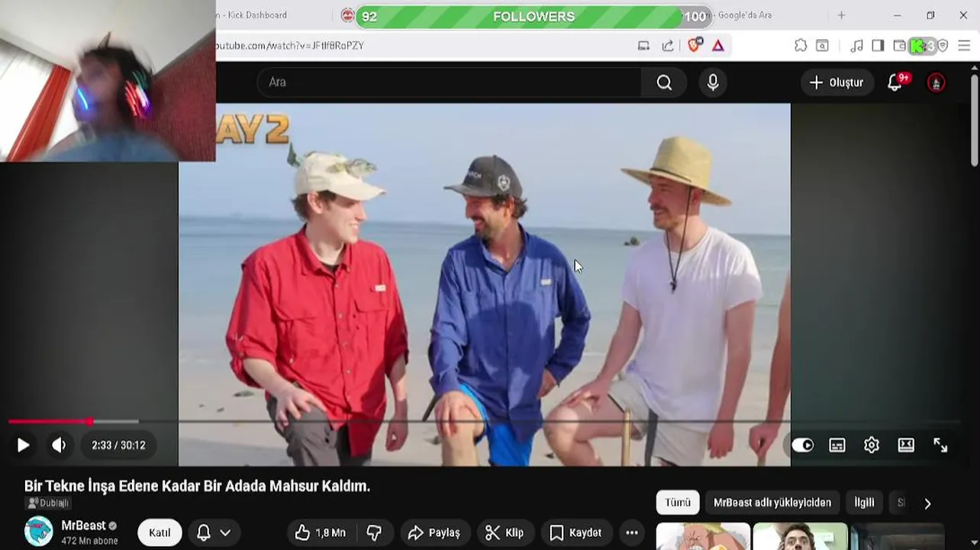
Task: Toggle subtitles with the captions icon
Action: point(837,445)
